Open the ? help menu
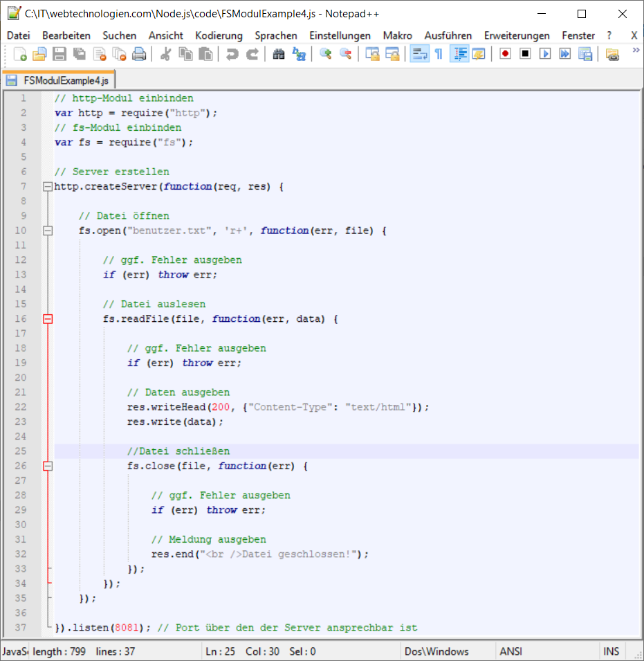Viewport: 644px width, 661px height. (x=609, y=35)
